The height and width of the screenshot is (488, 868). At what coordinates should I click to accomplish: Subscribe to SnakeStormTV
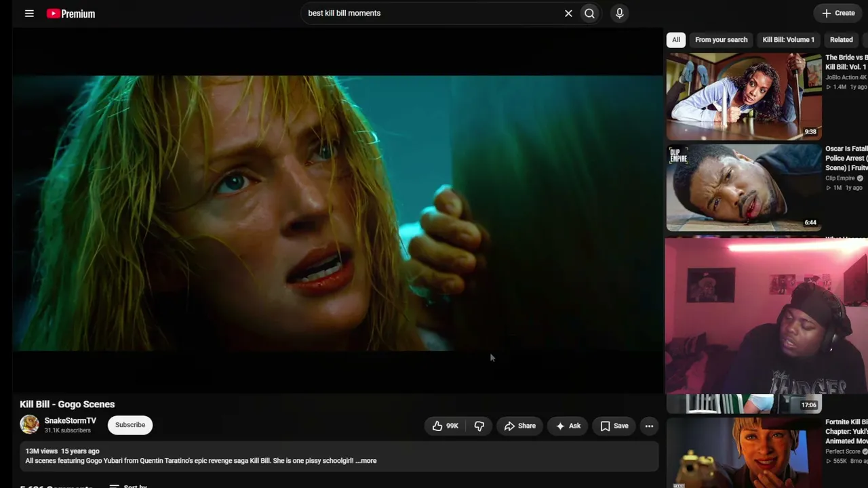tap(130, 425)
